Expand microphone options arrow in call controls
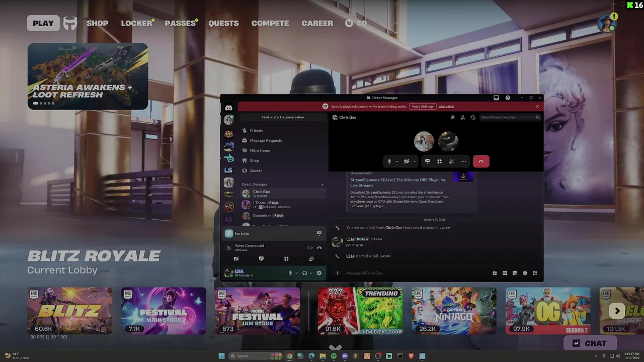The image size is (644, 362). (397, 161)
